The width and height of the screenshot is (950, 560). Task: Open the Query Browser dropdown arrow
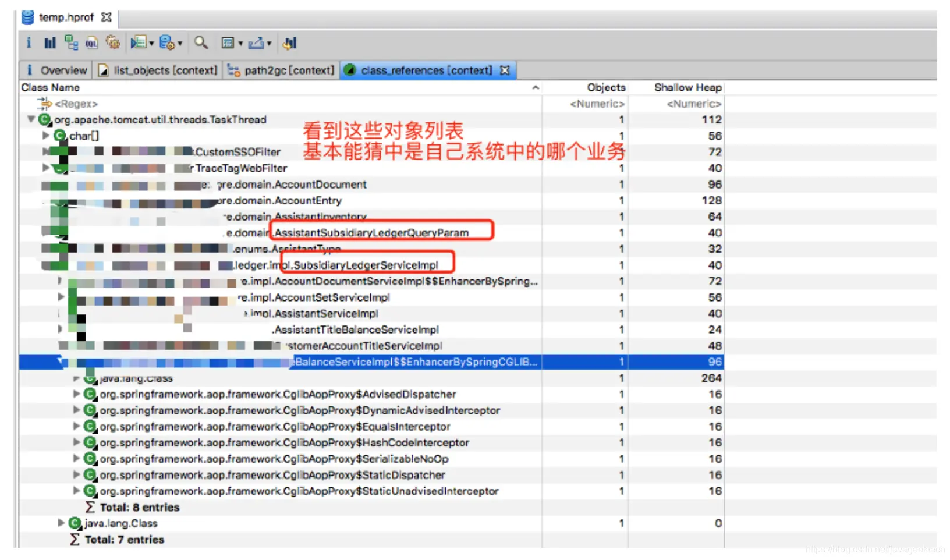click(180, 43)
